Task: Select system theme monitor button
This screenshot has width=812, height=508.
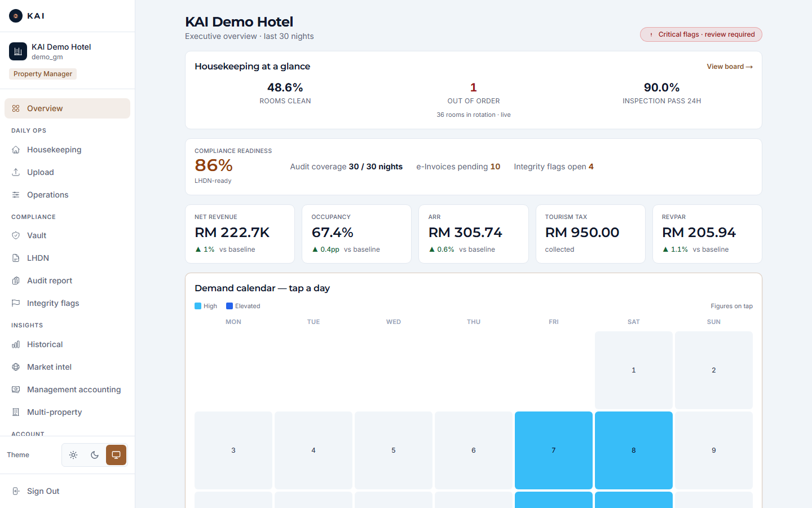Action: tap(116, 455)
